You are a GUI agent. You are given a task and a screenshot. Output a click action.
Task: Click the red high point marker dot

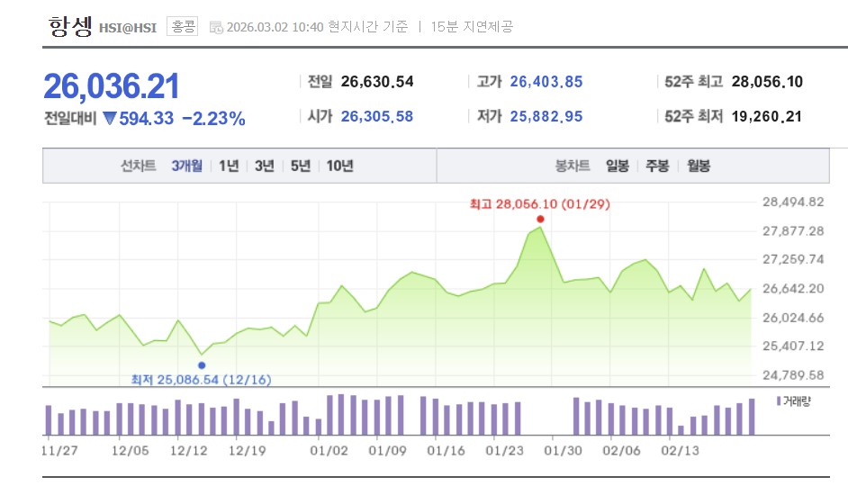tap(540, 219)
